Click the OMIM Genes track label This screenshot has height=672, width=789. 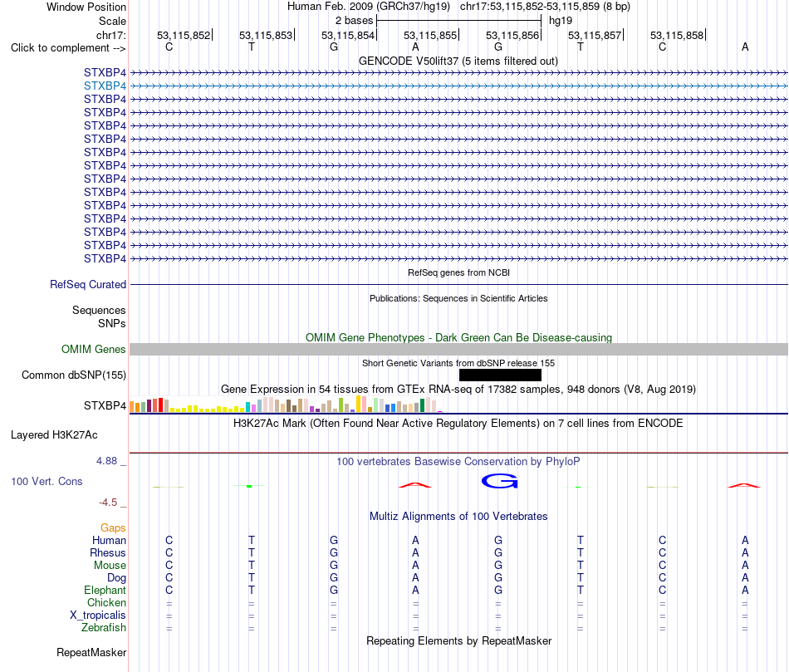[93, 350]
